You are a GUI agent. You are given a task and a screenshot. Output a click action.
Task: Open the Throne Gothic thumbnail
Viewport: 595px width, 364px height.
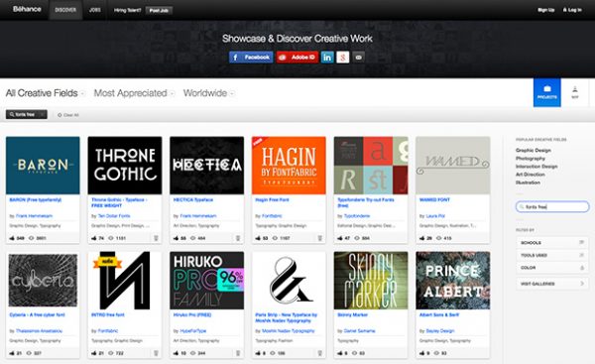click(125, 166)
